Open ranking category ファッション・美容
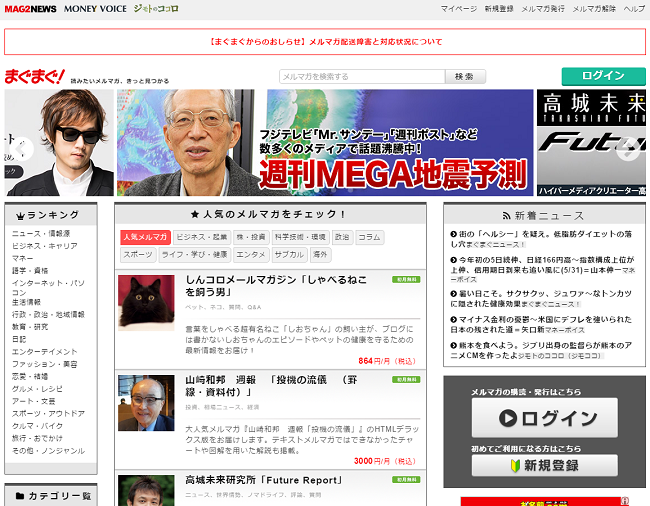The image size is (650, 506). coord(44,364)
